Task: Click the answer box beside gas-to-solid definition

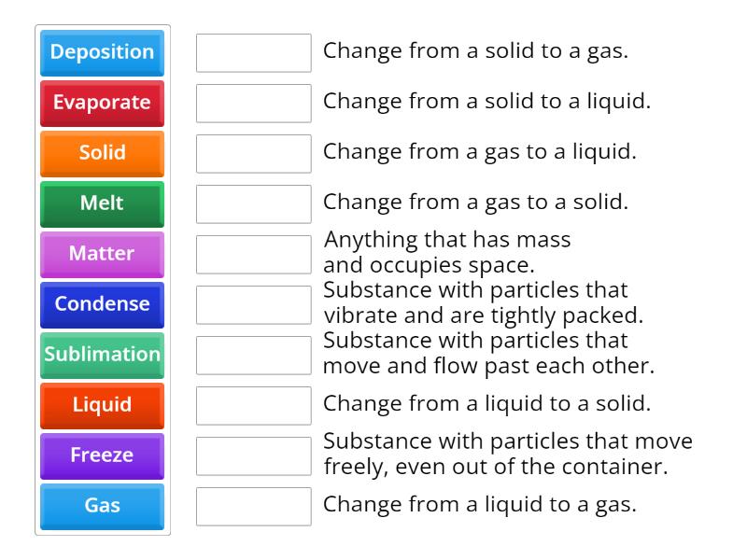Action: 254,202
